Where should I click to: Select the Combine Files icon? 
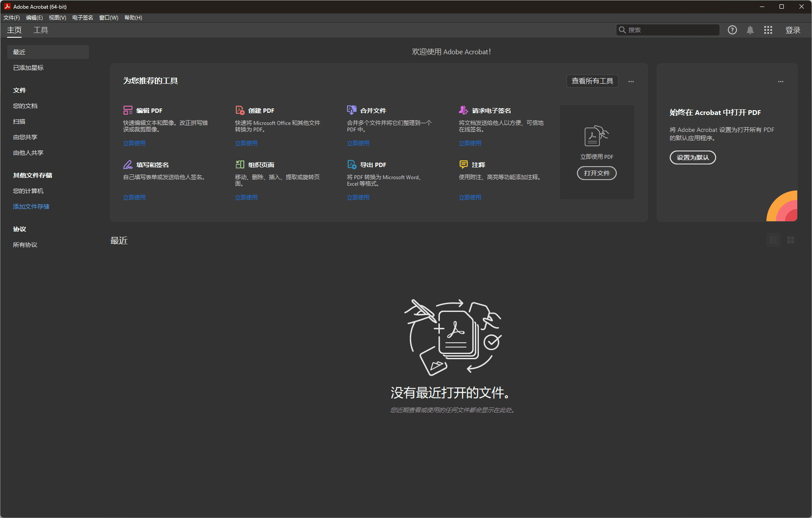(x=351, y=110)
